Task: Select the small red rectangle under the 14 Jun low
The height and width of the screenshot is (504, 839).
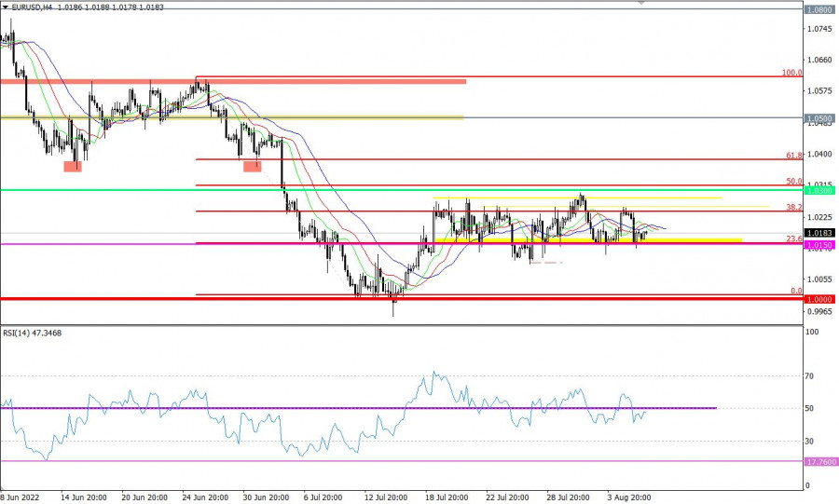Action: [x=73, y=167]
